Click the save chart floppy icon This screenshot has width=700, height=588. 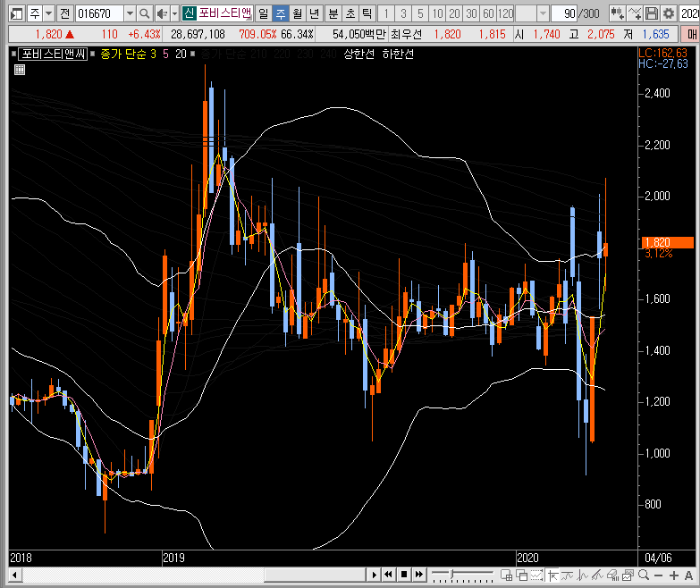tap(652, 13)
